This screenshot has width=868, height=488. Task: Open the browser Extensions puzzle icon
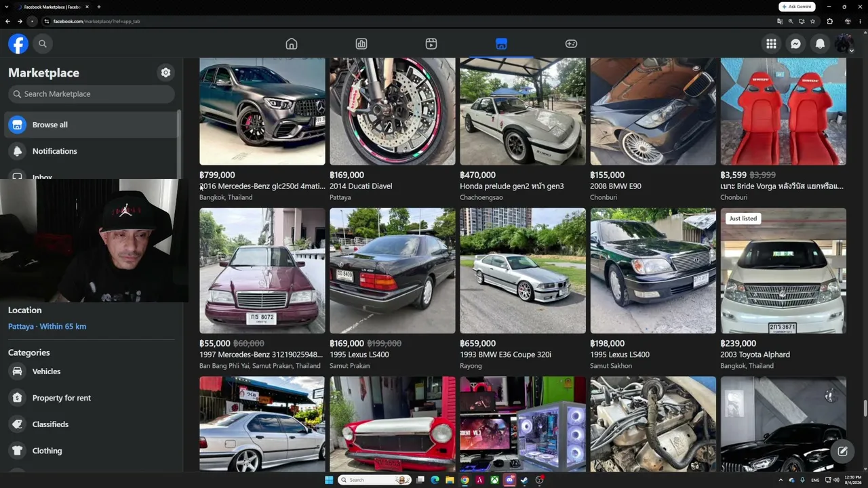tap(829, 22)
